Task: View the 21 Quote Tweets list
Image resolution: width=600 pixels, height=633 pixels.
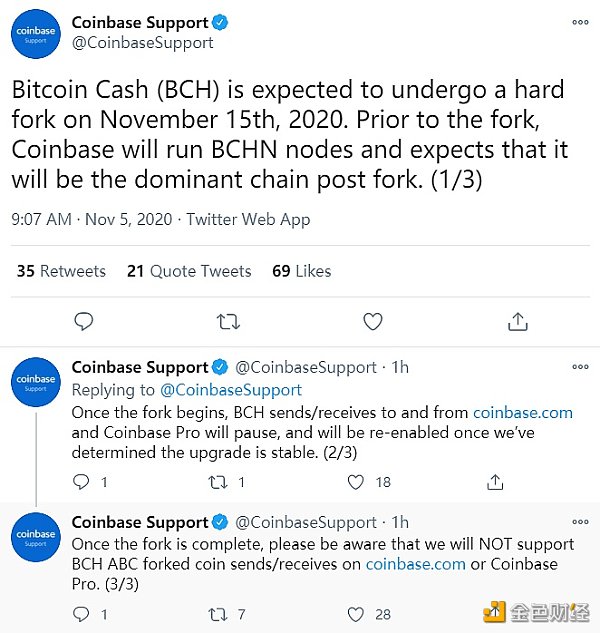Action: 188,271
